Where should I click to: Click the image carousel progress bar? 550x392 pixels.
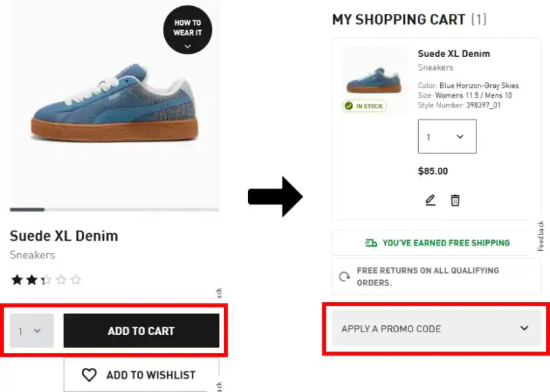point(114,209)
